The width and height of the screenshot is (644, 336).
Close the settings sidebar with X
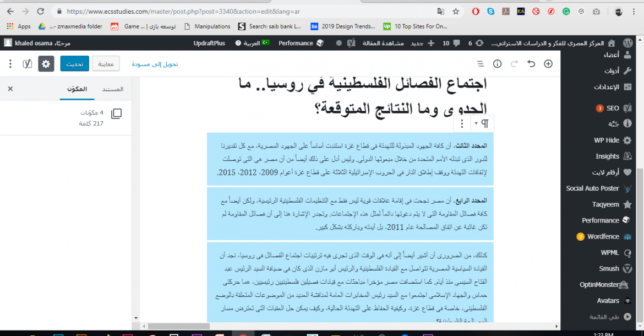click(10, 89)
